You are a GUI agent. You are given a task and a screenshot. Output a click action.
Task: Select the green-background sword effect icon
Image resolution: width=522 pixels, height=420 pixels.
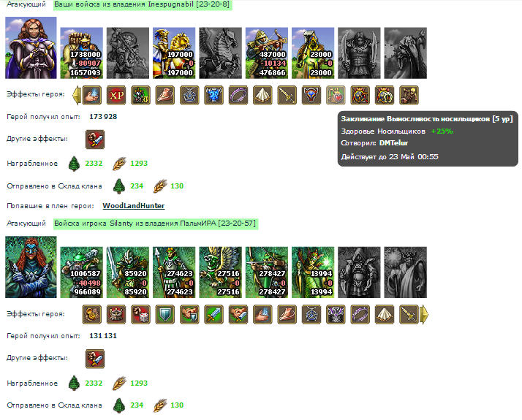pos(213,314)
